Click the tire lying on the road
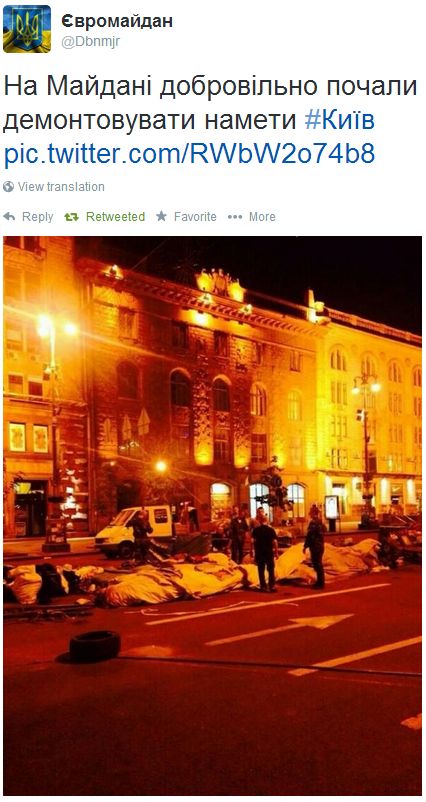 coord(95,647)
